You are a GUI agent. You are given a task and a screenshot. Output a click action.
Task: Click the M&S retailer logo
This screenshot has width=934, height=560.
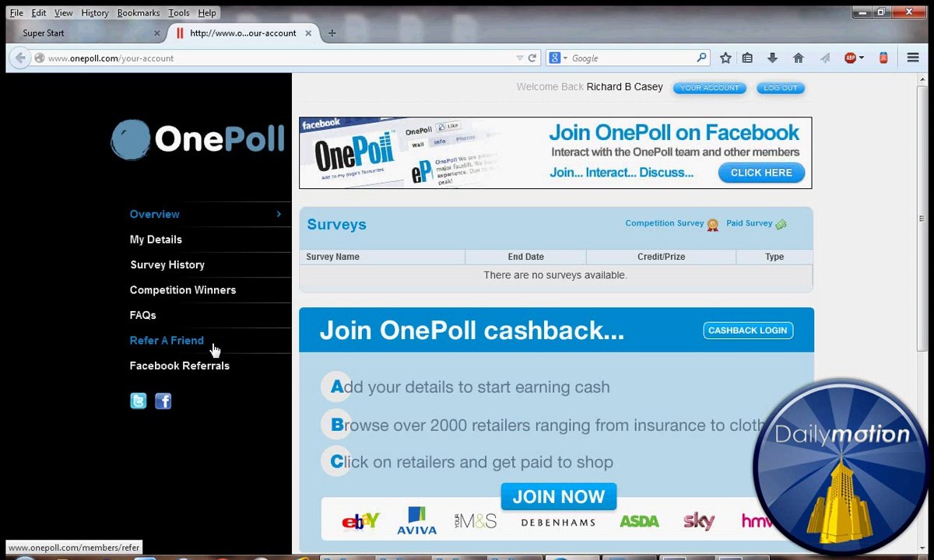(476, 521)
